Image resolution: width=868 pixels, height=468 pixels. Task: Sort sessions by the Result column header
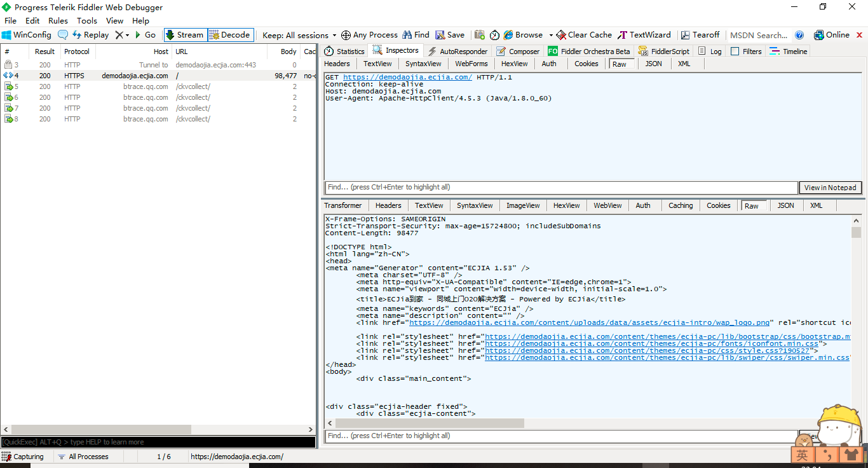(44, 52)
